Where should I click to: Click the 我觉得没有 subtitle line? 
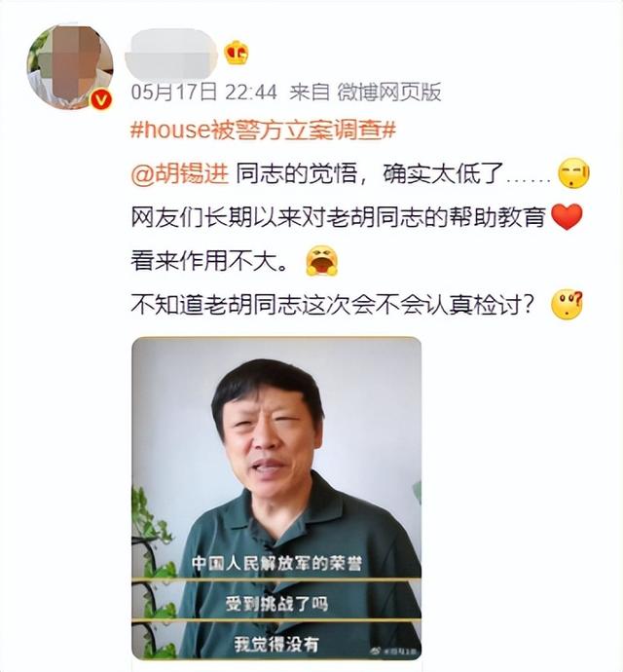click(x=276, y=644)
